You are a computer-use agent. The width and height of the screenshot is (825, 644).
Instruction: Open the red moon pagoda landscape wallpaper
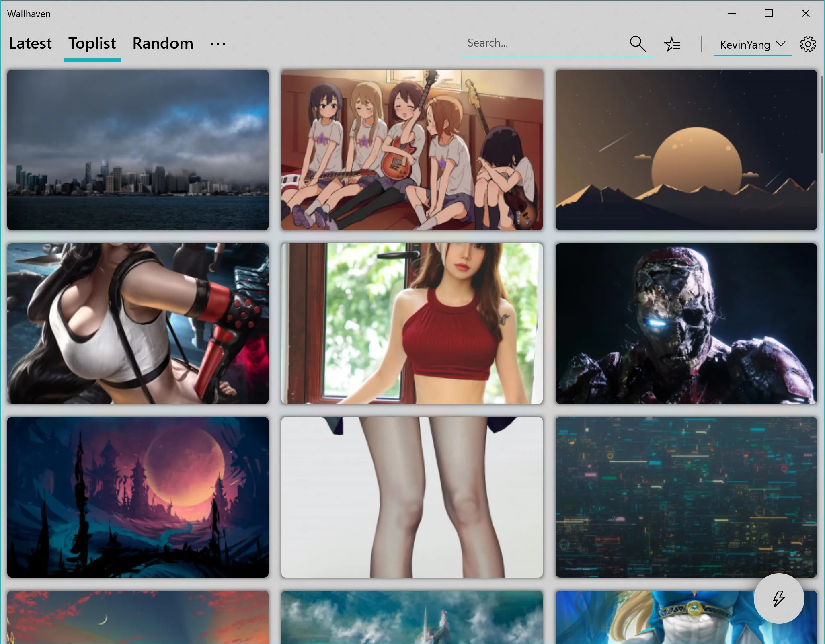pos(138,497)
